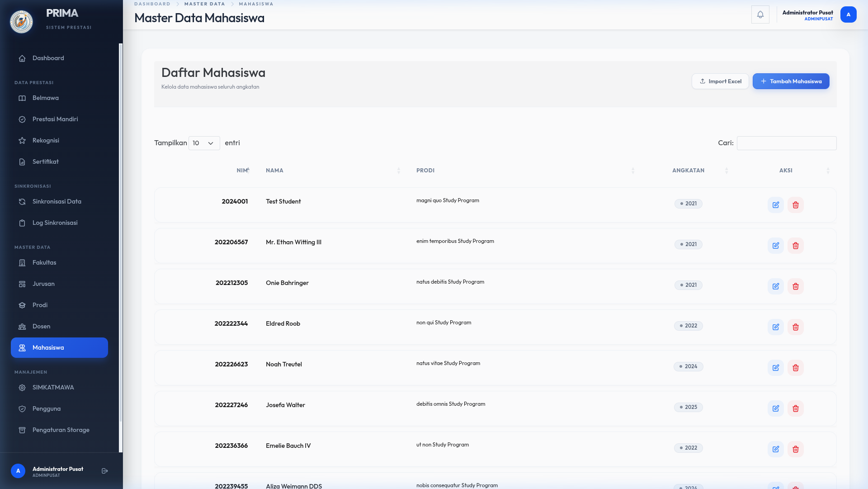Click Dashboard link in breadcrumb

coord(152,4)
